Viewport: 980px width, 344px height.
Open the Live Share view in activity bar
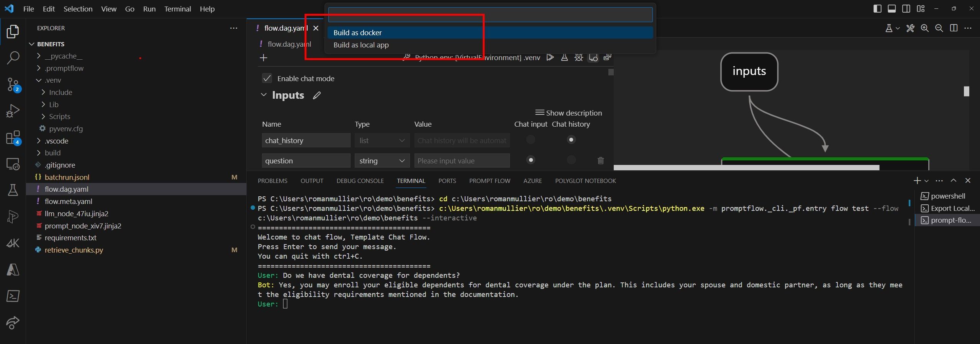point(13,323)
